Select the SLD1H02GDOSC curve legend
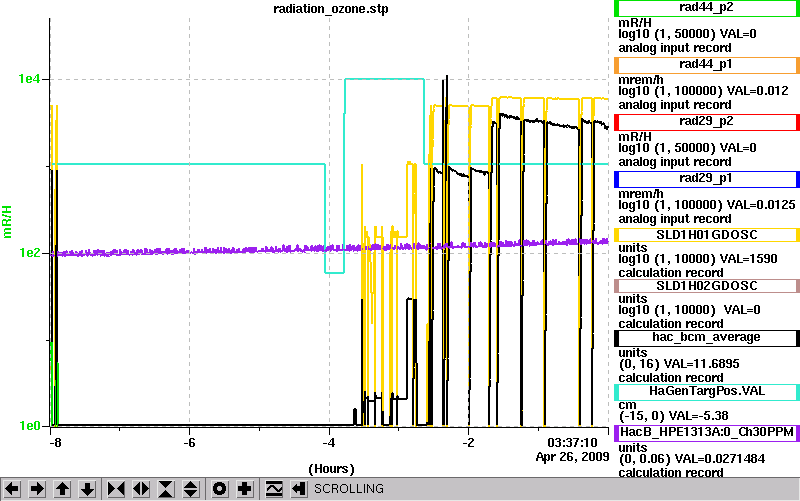 coord(707,286)
